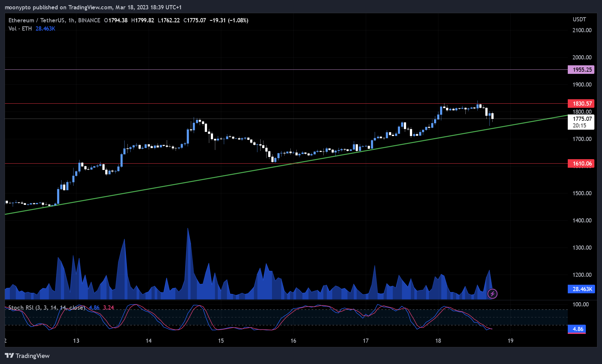Click the 1500.00 price axis tick
Viewport: 602px width, 364px height.
[582, 193]
